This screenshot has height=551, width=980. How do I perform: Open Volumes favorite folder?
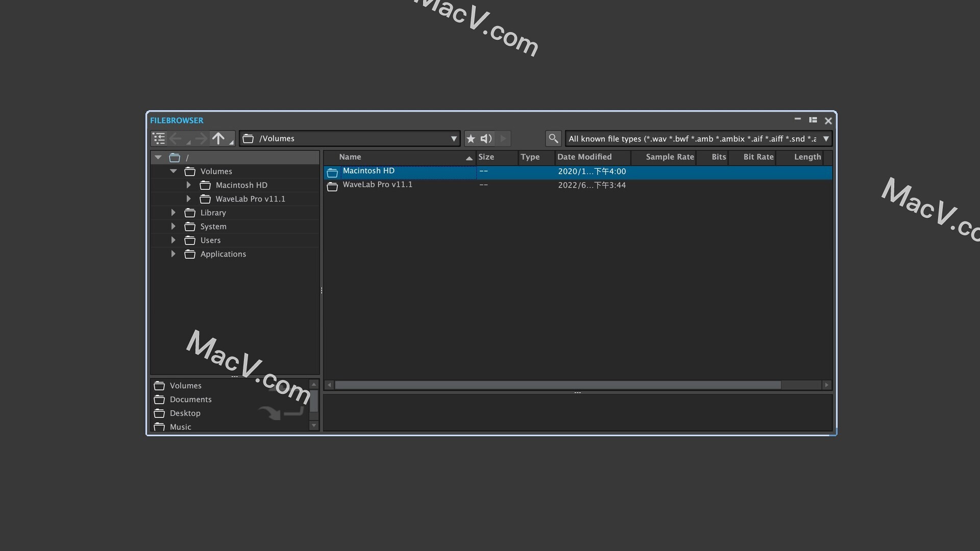(185, 386)
